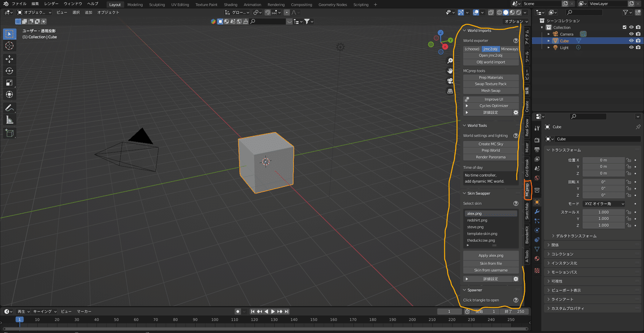Click the Prep Materials button

tap(491, 77)
